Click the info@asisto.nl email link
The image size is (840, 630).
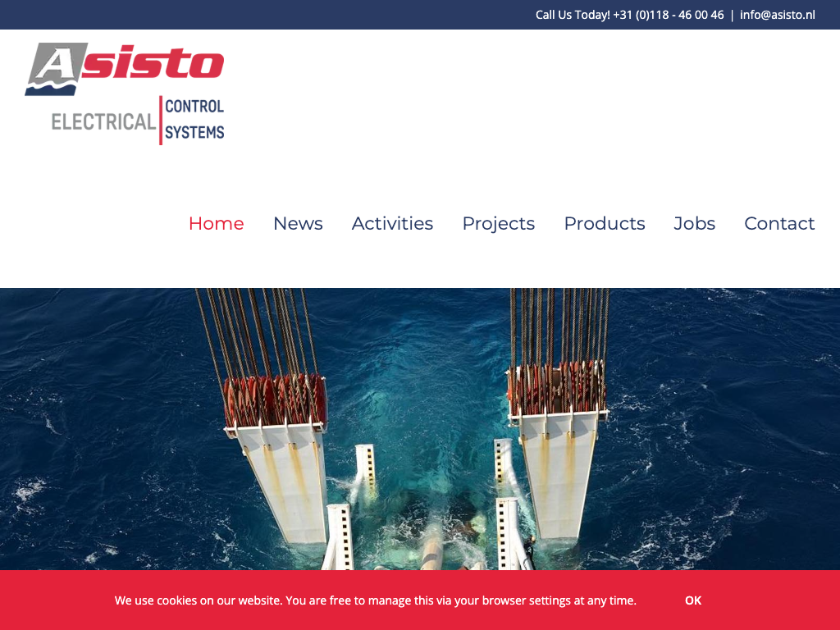777,15
